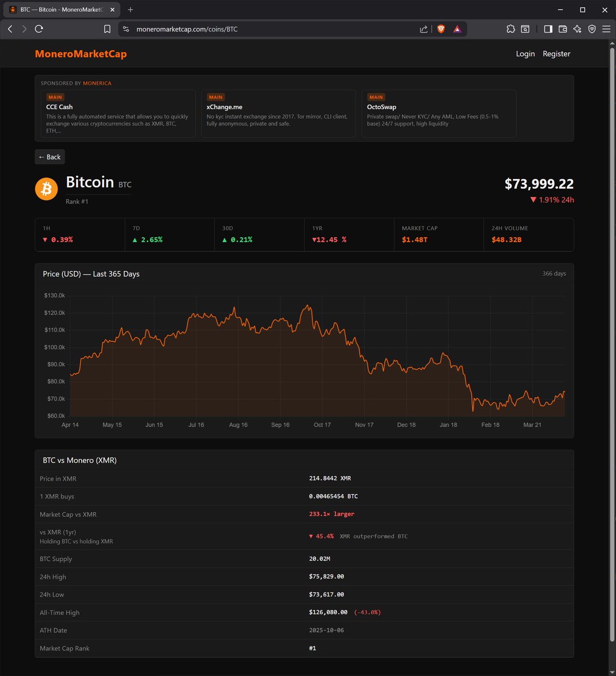Open the xChange.me sponsored card

278,114
